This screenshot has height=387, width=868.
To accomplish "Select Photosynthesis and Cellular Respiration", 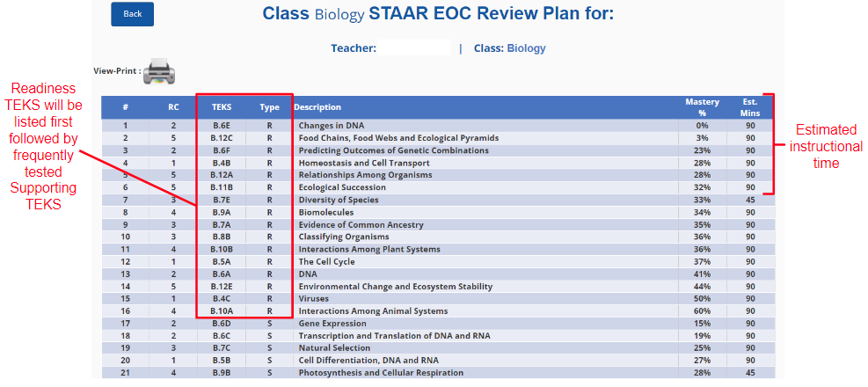I will [x=381, y=373].
